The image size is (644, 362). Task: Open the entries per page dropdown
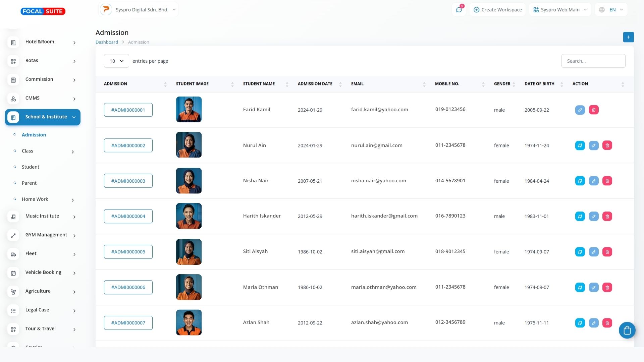click(116, 61)
